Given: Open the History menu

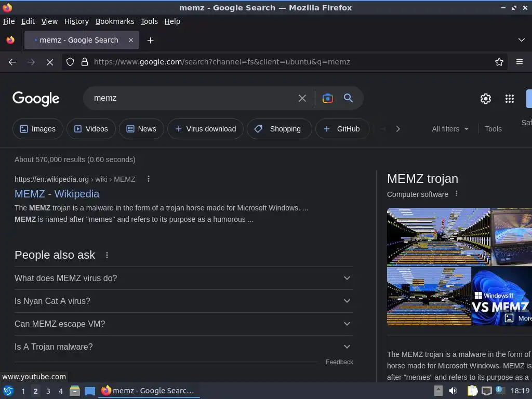Looking at the screenshot, I should point(77,21).
